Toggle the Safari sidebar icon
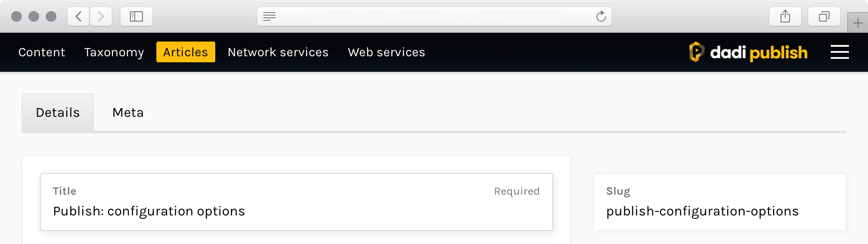The height and width of the screenshot is (244, 868). [136, 16]
